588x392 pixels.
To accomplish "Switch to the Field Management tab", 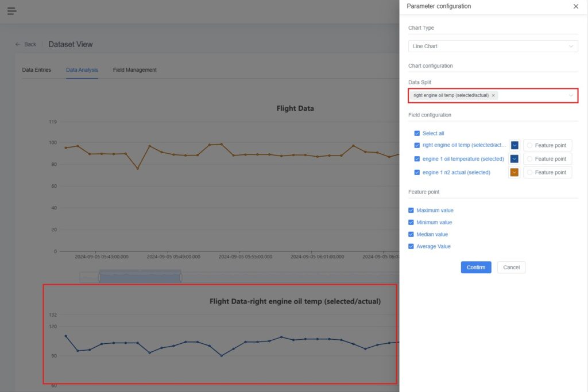I will (x=134, y=70).
